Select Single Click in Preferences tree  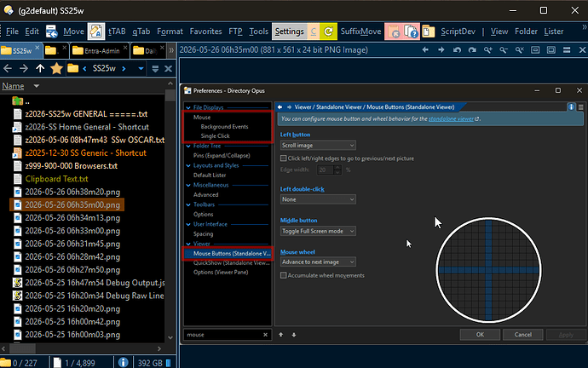point(215,136)
